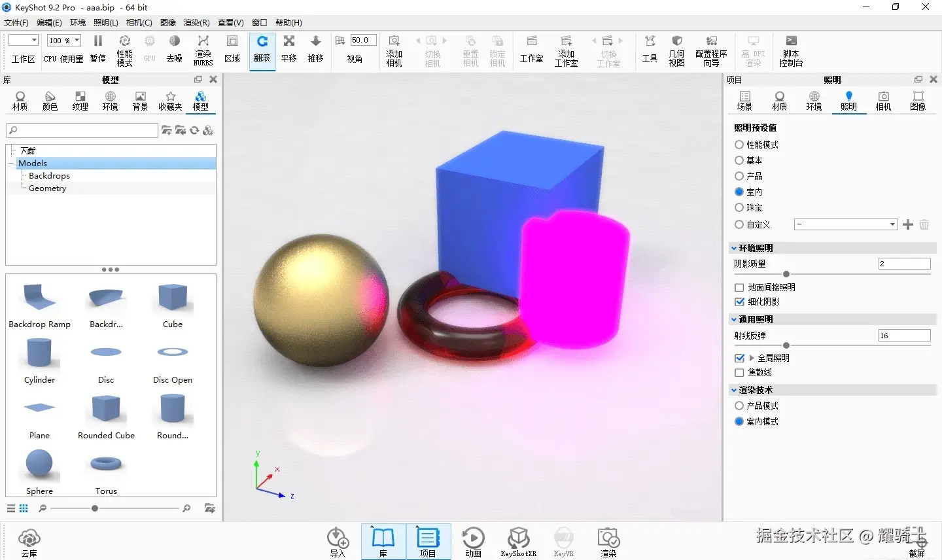
Task: Switch library to list view icon
Action: tap(10, 508)
